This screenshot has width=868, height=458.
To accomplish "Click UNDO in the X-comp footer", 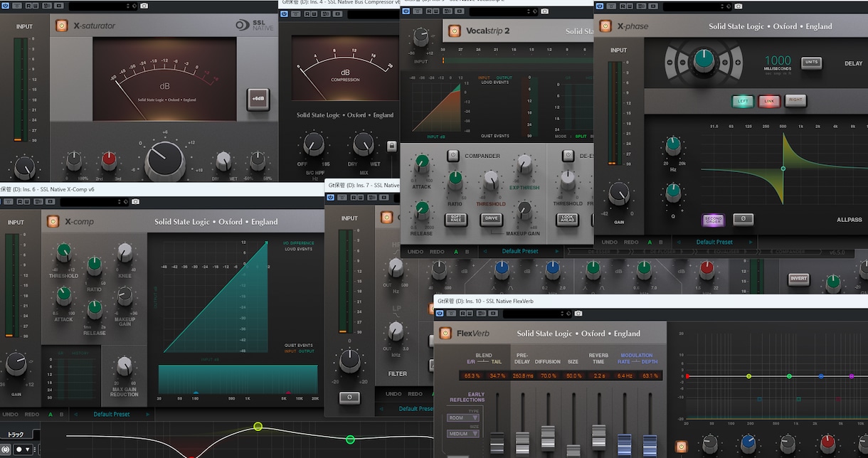I will tap(11, 414).
